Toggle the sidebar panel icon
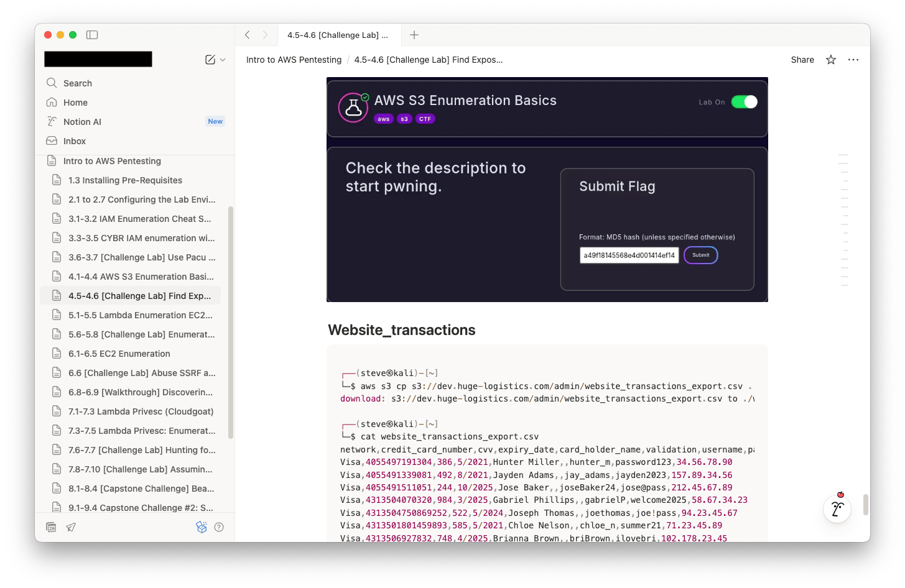The height and width of the screenshot is (588, 905). 92,35
